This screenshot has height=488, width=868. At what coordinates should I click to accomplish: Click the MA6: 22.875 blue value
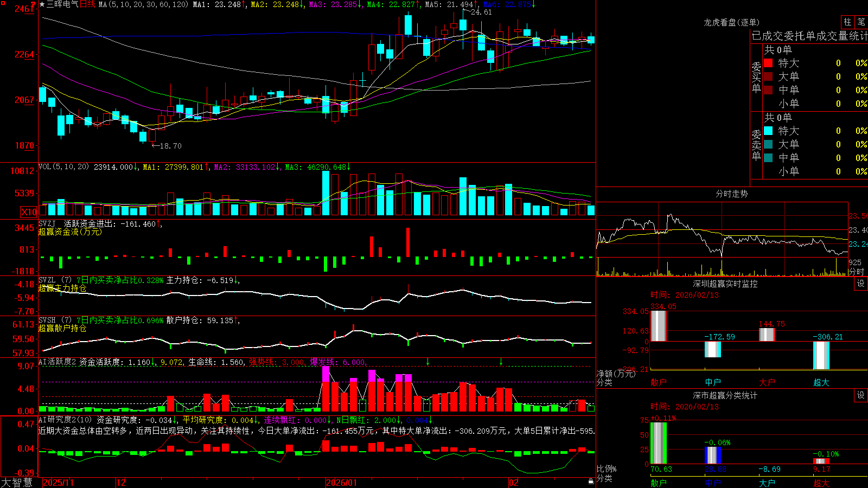(507, 4)
